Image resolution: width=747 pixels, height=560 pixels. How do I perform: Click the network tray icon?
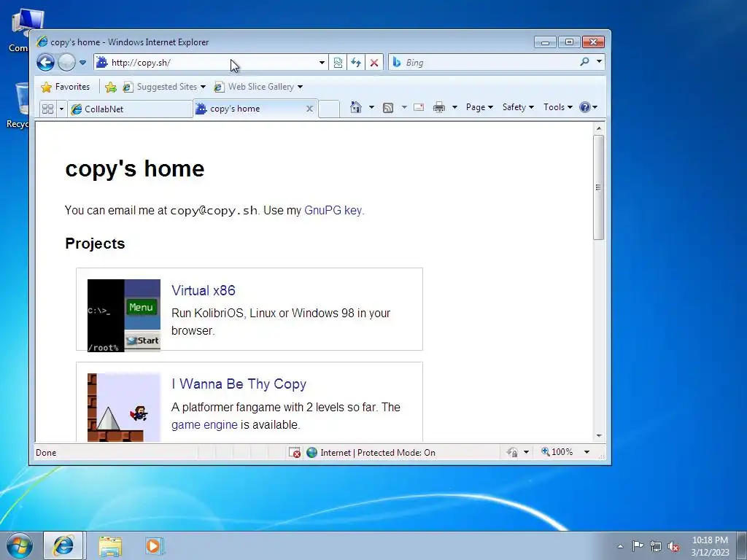point(656,546)
